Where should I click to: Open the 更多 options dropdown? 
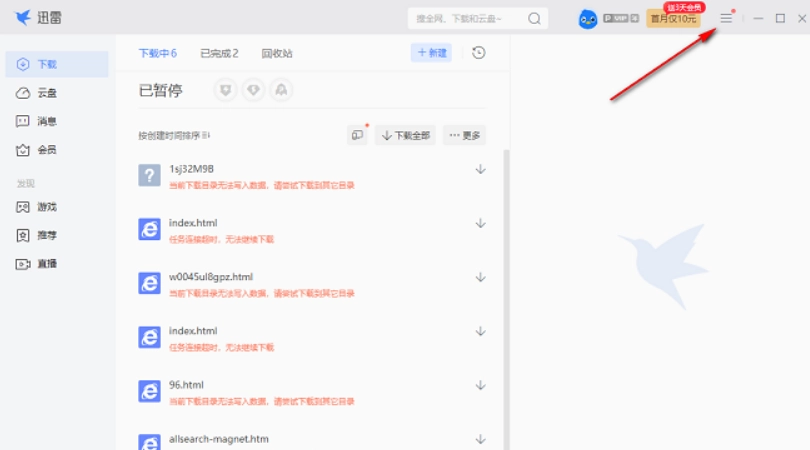[x=465, y=135]
